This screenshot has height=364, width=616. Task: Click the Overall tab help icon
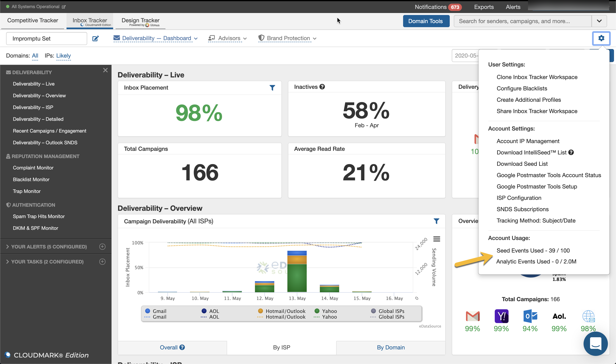pyautogui.click(x=182, y=347)
